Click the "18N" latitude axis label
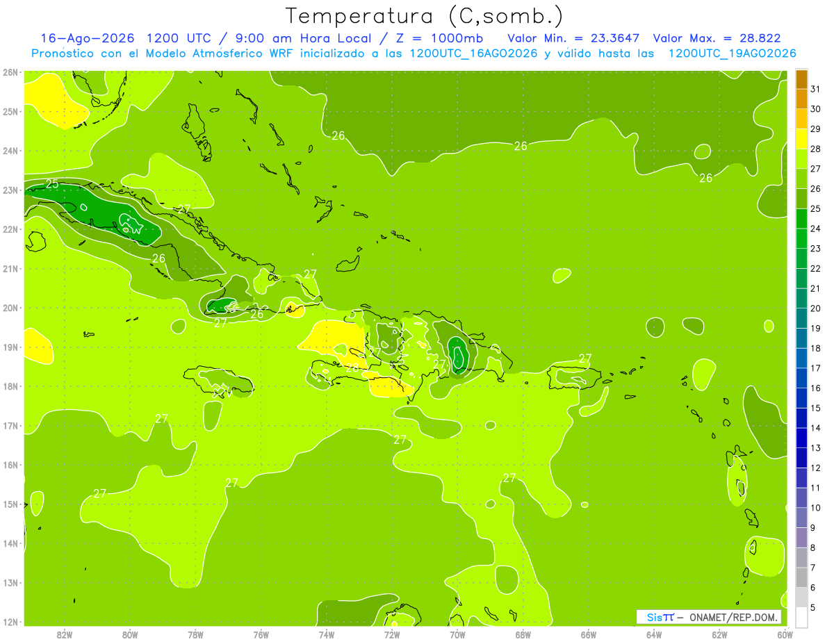Screen dimensions: 834x644 (x=10, y=386)
